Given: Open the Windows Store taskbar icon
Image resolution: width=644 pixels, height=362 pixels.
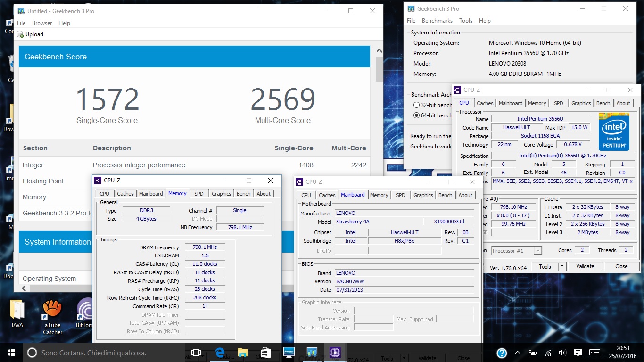Looking at the screenshot, I should 265,353.
